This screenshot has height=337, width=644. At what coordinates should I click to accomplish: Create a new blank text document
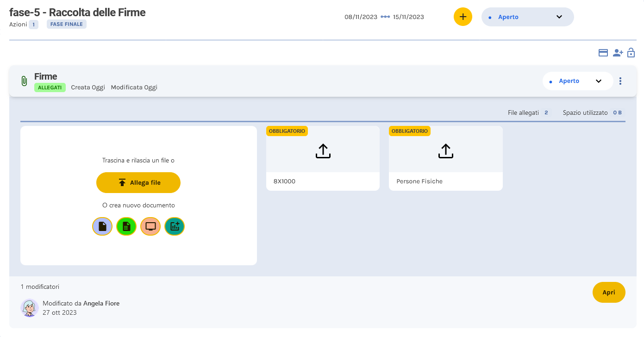click(102, 226)
